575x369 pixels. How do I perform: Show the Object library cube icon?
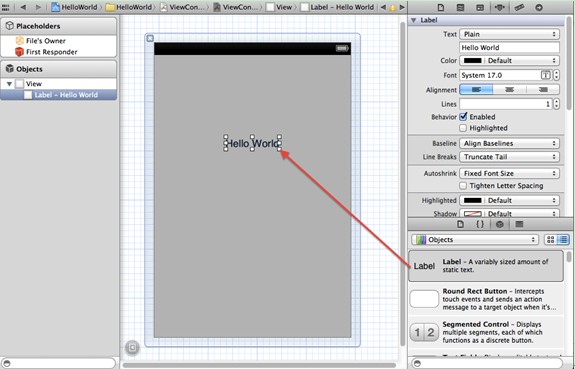[x=499, y=224]
